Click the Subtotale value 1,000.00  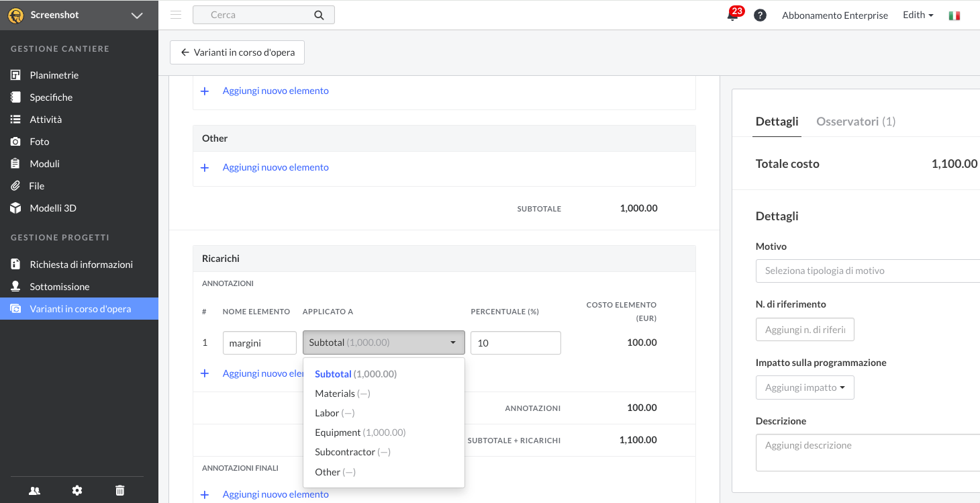pyautogui.click(x=638, y=208)
